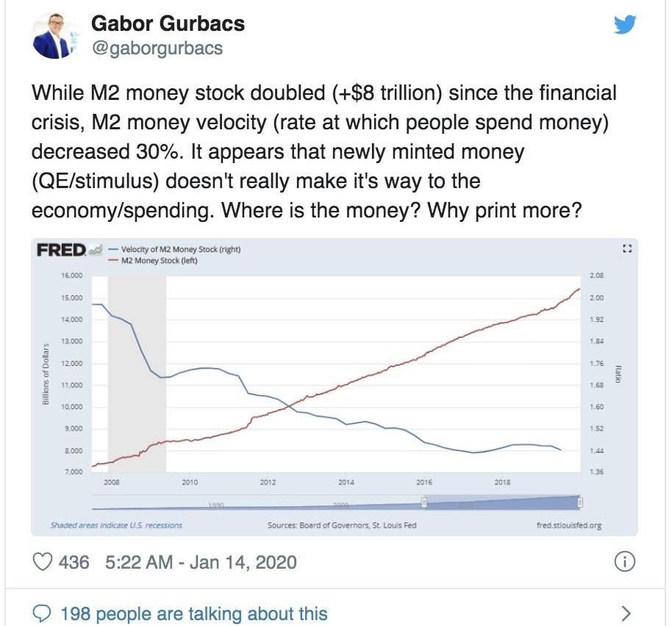Select the left range slider handle

click(423, 502)
